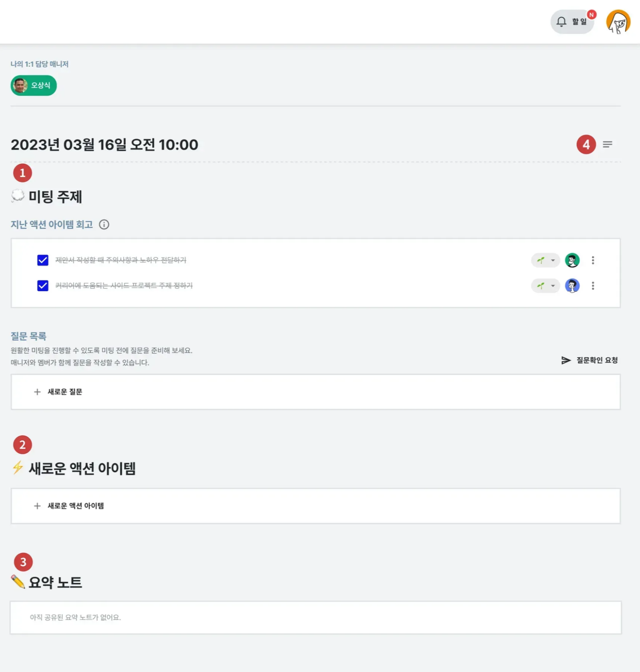Click the 지난 액션 아이템 회고 heading
The image size is (640, 672).
point(52,224)
